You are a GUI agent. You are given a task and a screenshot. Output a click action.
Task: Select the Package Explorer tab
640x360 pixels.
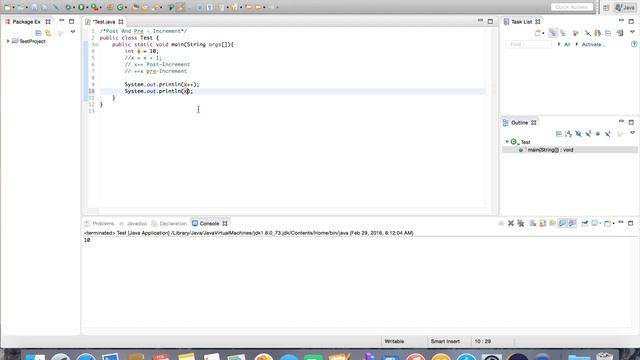point(27,22)
